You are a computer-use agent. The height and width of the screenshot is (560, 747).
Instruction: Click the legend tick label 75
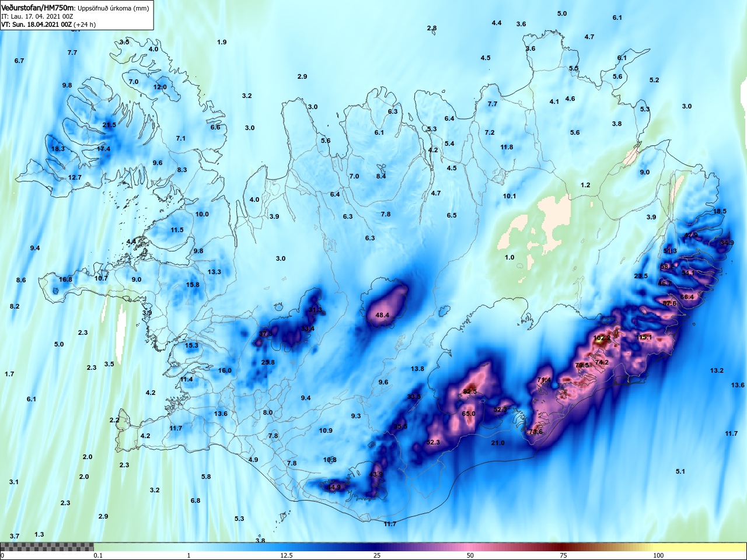tap(563, 555)
